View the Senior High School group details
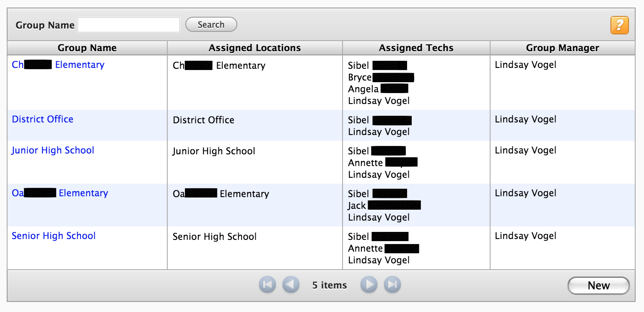 [x=54, y=236]
